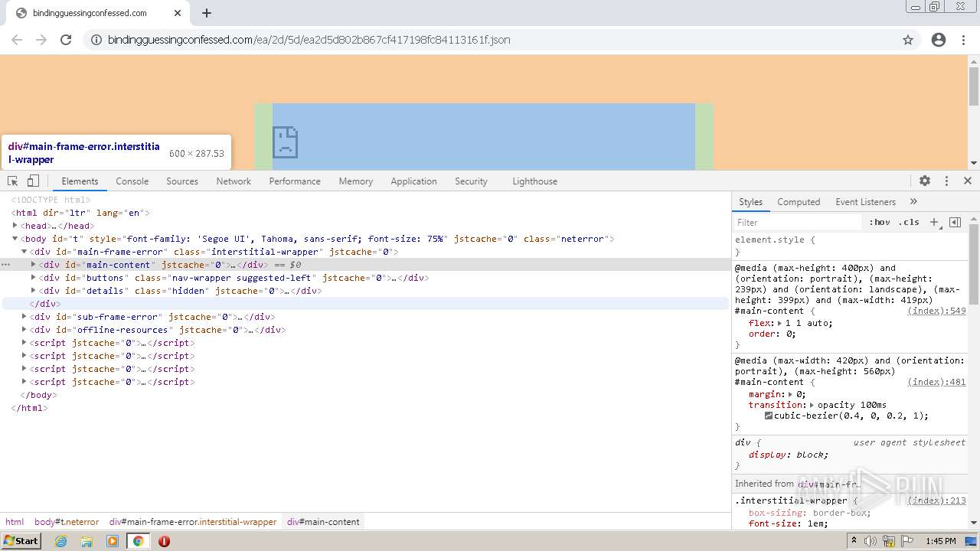Open (index):213 source link

[x=936, y=500]
